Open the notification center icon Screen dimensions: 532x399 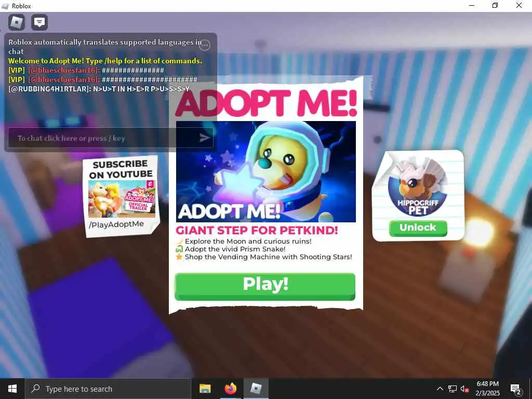(x=515, y=389)
